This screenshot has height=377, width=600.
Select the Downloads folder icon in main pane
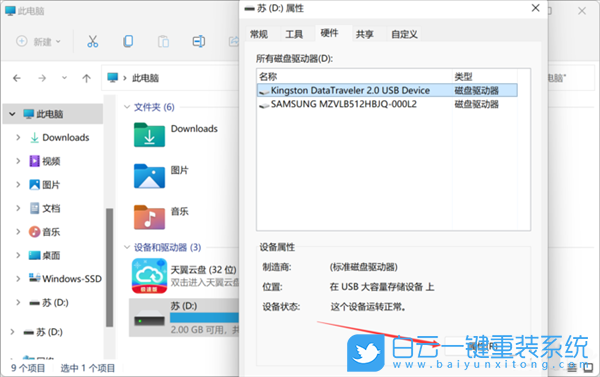tap(149, 135)
